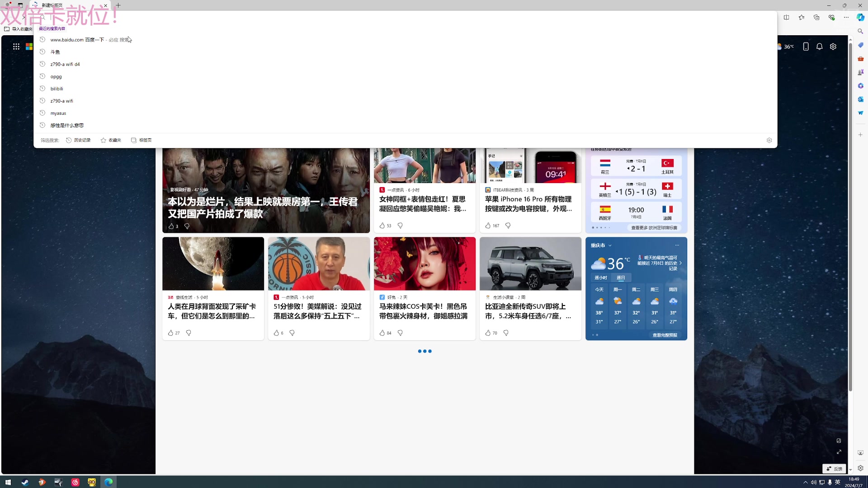Select the bilibili search suggestion
868x488 pixels.
(x=57, y=89)
